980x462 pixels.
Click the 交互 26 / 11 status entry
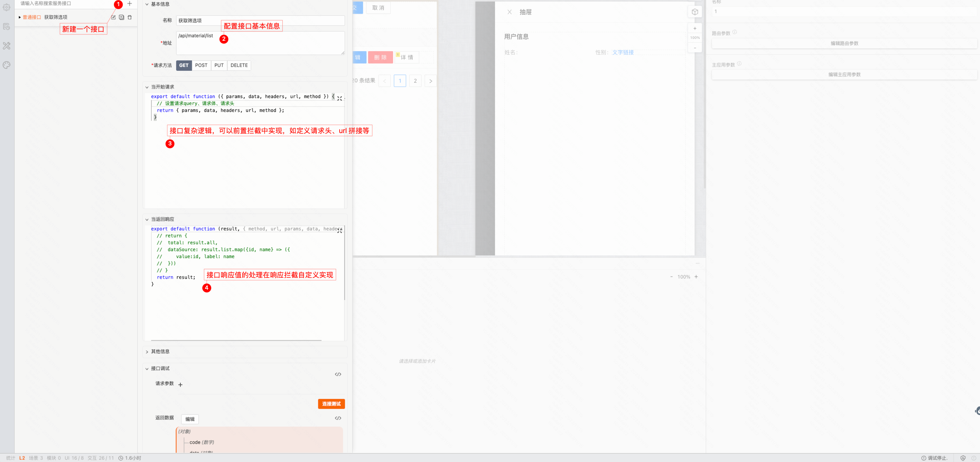101,458
